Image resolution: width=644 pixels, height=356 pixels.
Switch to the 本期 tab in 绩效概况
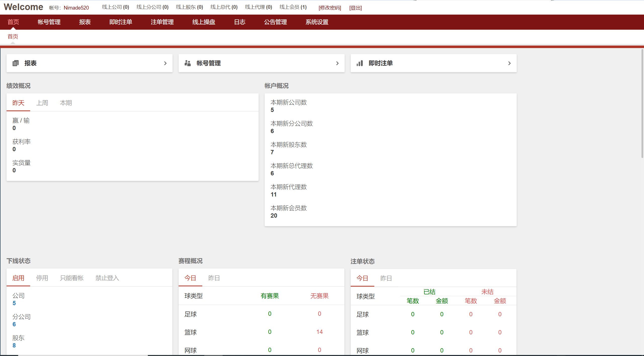[66, 103]
